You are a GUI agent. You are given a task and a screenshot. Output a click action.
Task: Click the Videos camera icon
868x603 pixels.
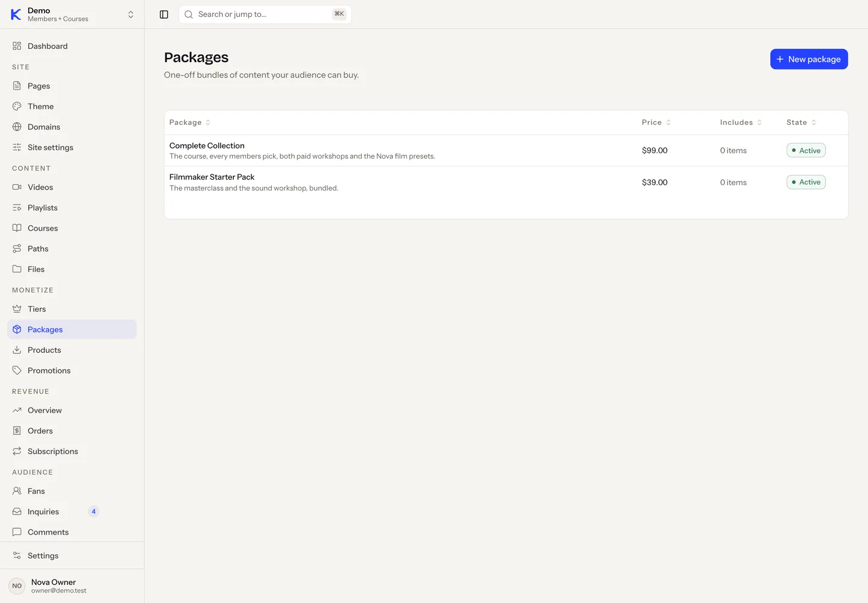[x=17, y=187]
